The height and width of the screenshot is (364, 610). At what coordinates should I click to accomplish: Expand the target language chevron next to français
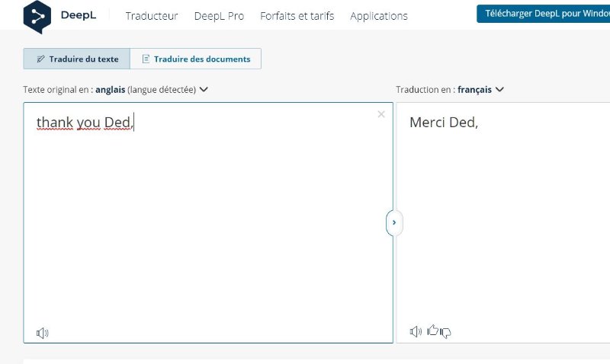(499, 89)
